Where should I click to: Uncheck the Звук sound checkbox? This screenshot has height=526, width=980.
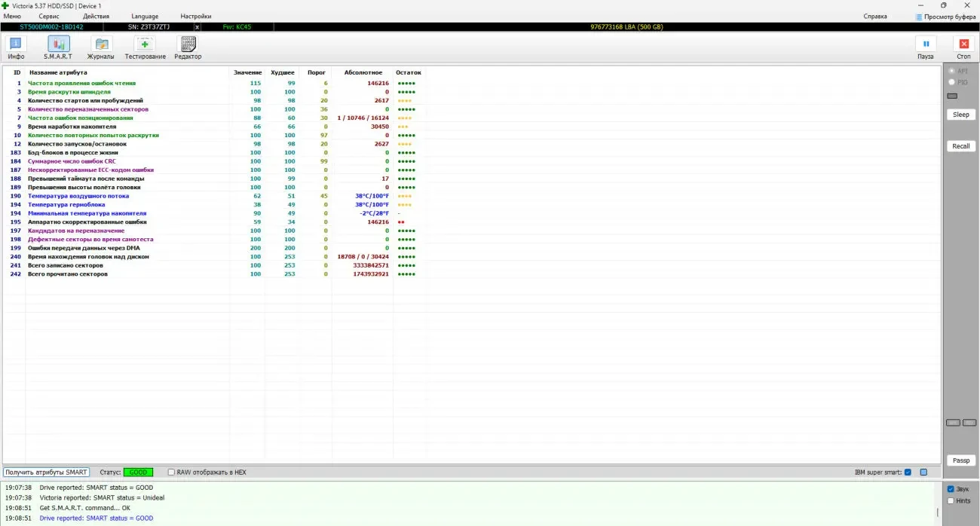pos(951,489)
